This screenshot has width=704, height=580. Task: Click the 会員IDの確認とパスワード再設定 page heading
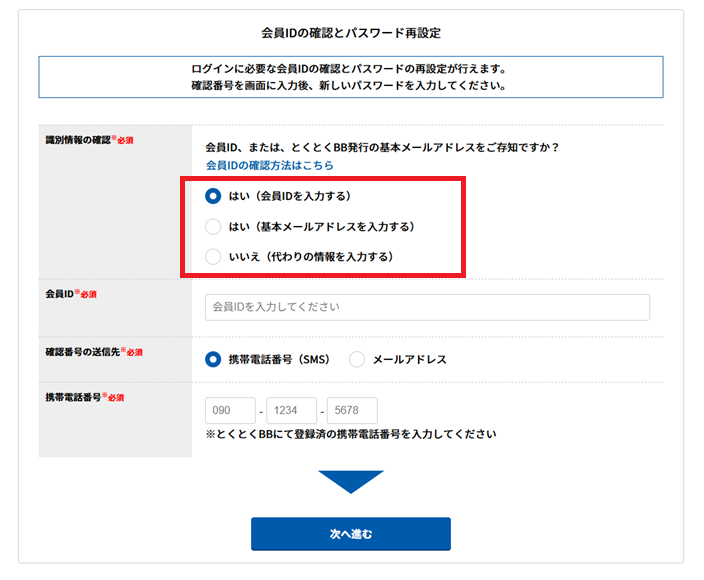point(350,33)
